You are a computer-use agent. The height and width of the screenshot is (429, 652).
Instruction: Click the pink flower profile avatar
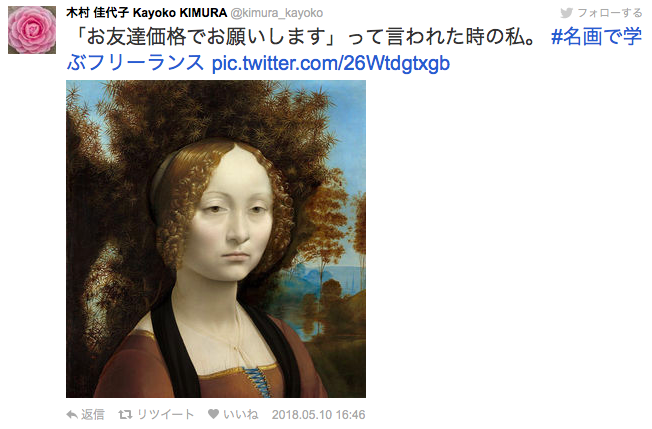tap(32, 30)
